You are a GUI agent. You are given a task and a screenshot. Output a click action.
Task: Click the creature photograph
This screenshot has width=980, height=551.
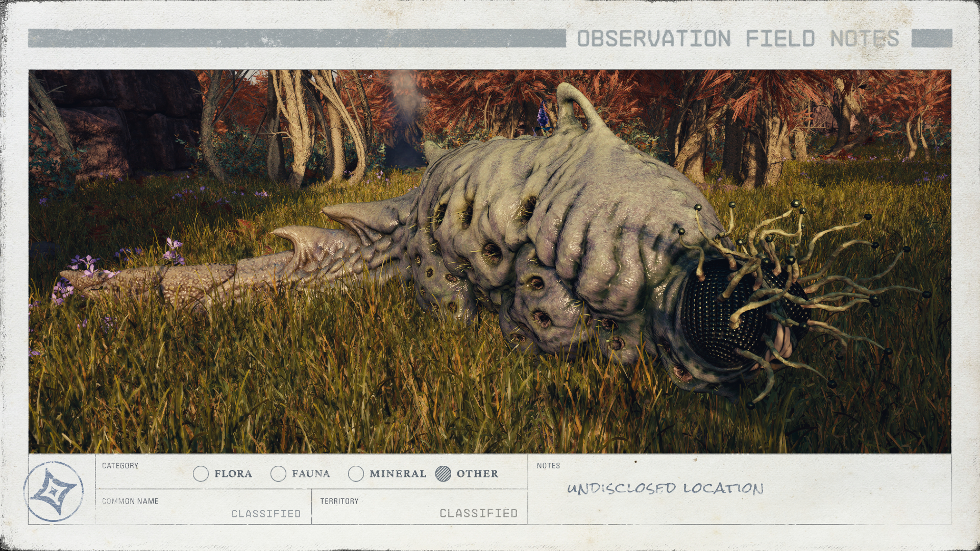pos(489,261)
